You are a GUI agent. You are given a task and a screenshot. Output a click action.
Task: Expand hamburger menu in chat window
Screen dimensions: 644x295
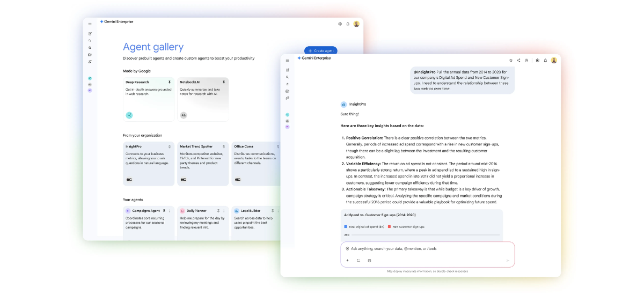coord(288,61)
